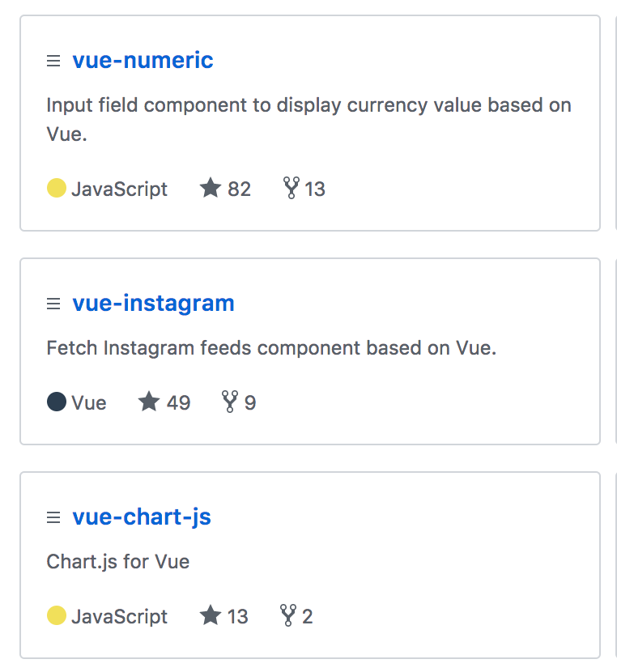Click the fork icon on vue-instagram card
This screenshot has height=672, width=617.
[x=230, y=402]
